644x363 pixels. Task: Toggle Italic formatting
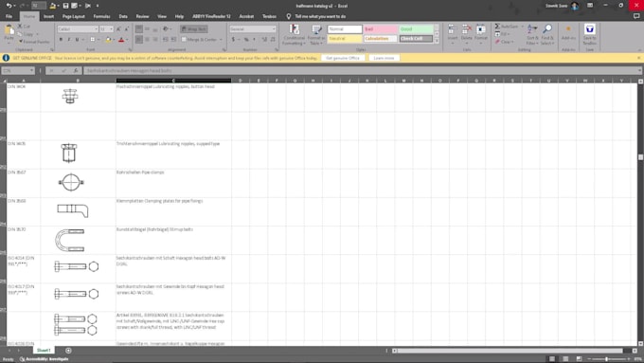(x=68, y=40)
